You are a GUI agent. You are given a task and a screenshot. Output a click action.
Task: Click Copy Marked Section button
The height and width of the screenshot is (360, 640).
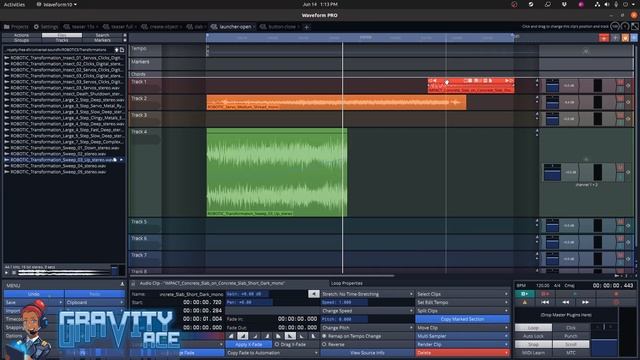point(462,319)
